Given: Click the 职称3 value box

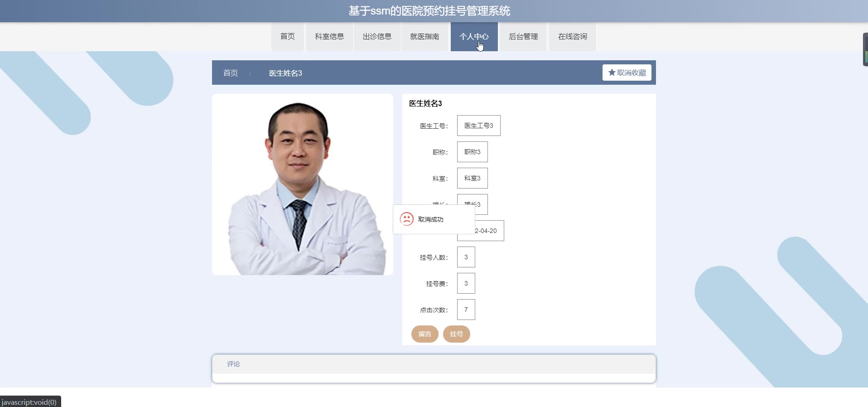Looking at the screenshot, I should click(473, 152).
